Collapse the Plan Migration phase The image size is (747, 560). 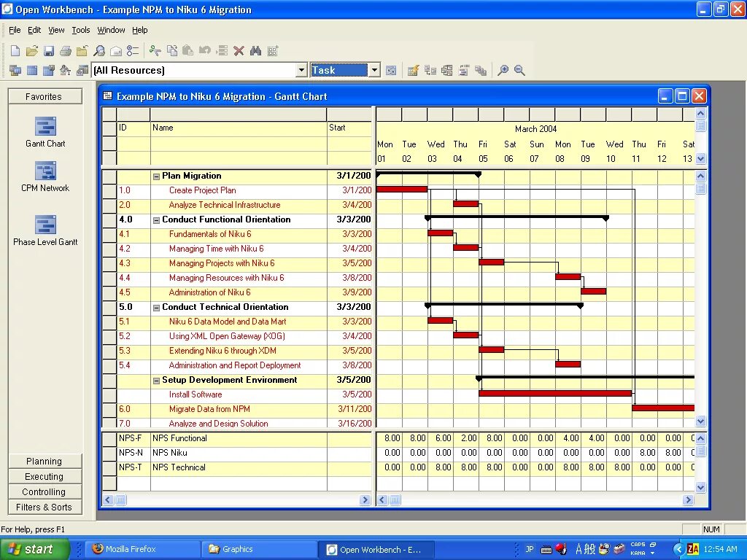click(156, 176)
